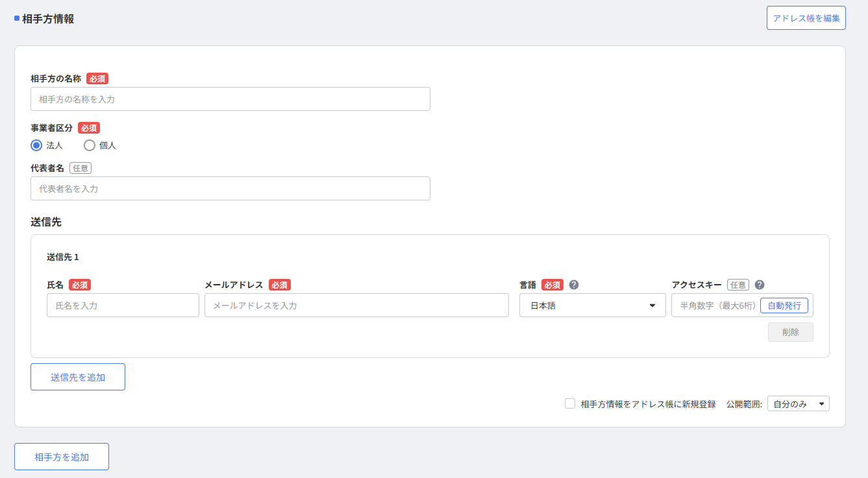Click the アクセスキー half-width number field
Viewport: 868px width, 478px height.
[x=715, y=305]
